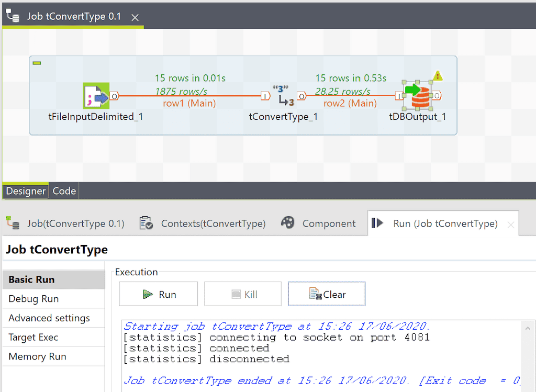Switch to the Code tab
536x392 pixels.
pos(64,191)
